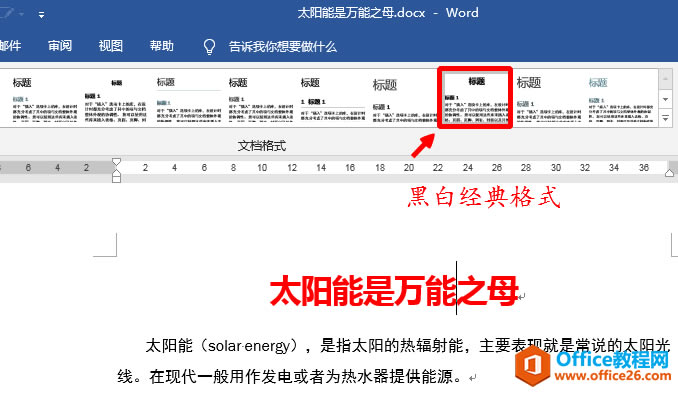Switch to the 视图 ribbon tab

tap(111, 46)
